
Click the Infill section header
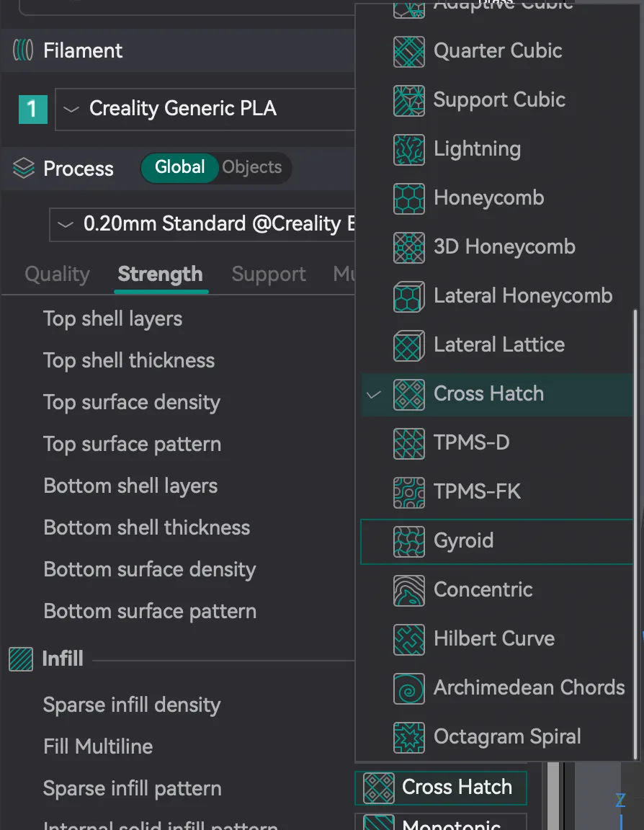point(63,659)
